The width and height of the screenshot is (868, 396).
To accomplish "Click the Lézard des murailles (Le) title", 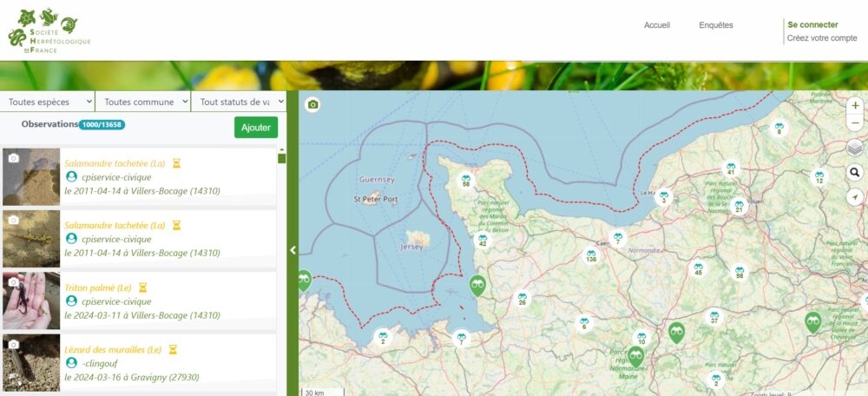I will click(113, 350).
